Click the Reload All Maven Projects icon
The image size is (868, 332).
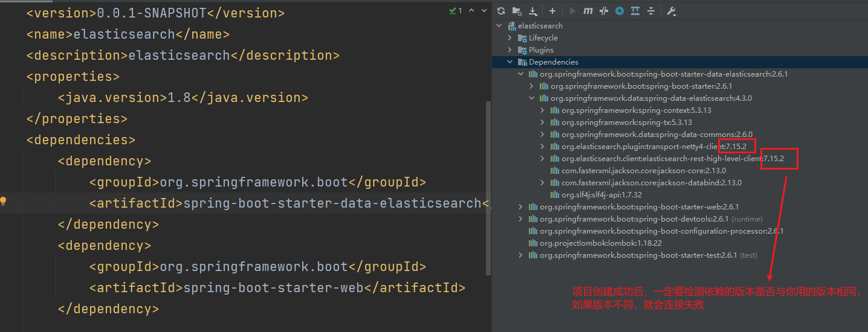coord(501,11)
